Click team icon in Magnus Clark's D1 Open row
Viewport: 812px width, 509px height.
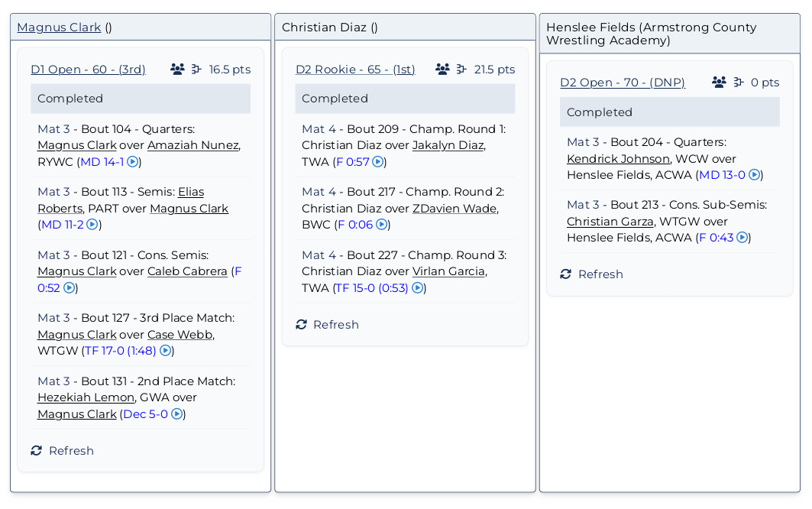(177, 70)
